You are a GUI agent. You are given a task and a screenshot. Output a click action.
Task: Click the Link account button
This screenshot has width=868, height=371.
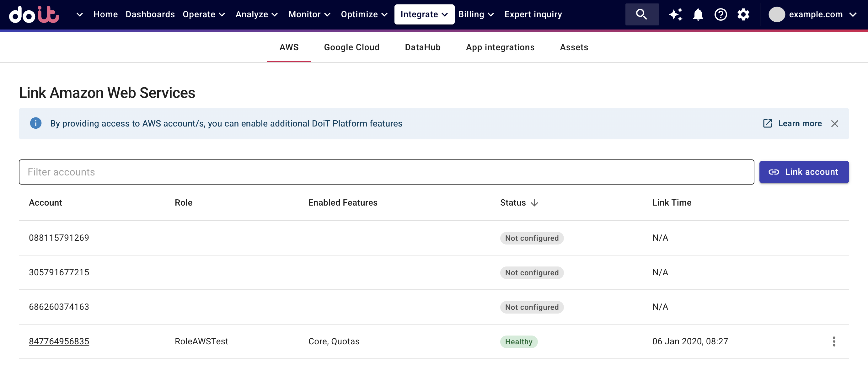804,172
